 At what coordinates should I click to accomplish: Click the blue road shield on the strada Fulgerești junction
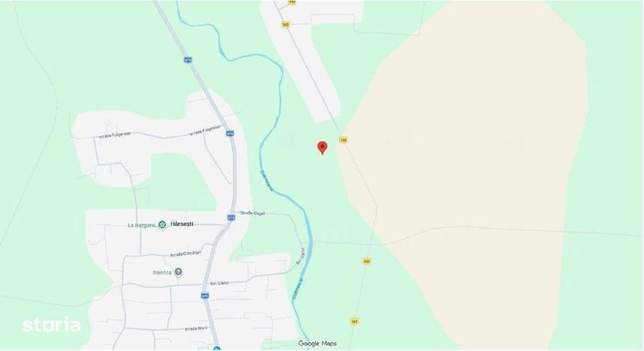(230, 134)
